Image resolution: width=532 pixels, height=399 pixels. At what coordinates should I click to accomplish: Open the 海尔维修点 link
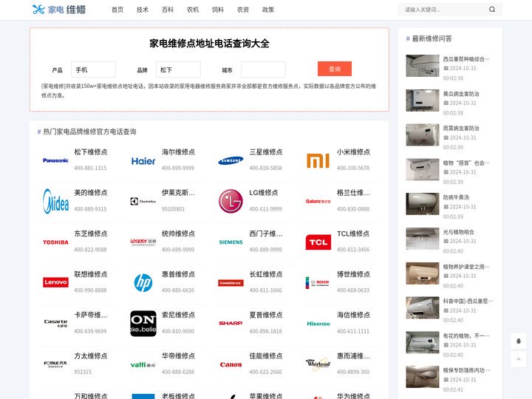(x=179, y=151)
